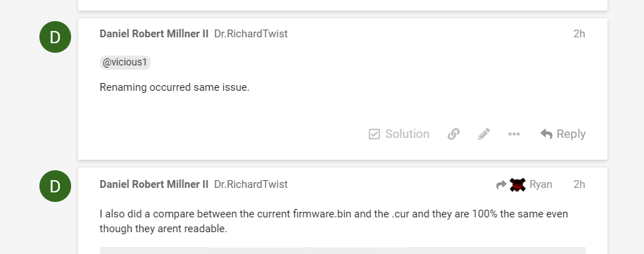This screenshot has height=254, width=644.
Task: Open Daniel Robert Millner II name in first post
Action: pyautogui.click(x=154, y=34)
